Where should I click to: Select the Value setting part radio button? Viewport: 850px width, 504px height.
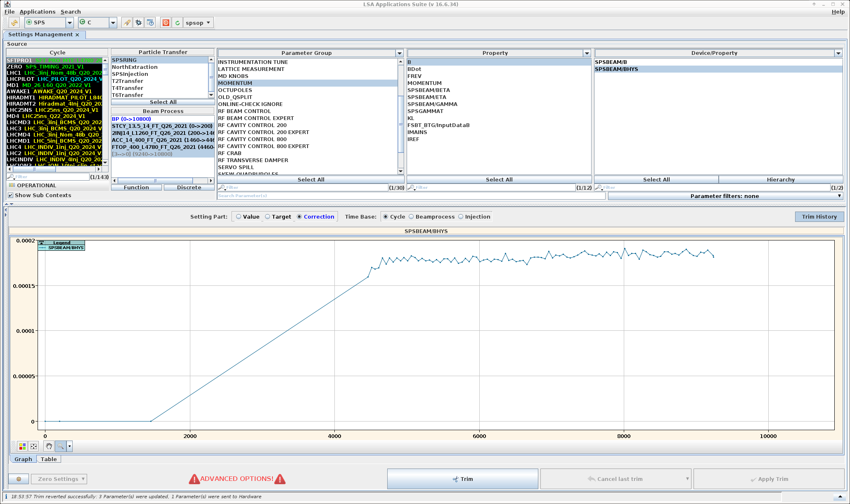pyautogui.click(x=239, y=217)
